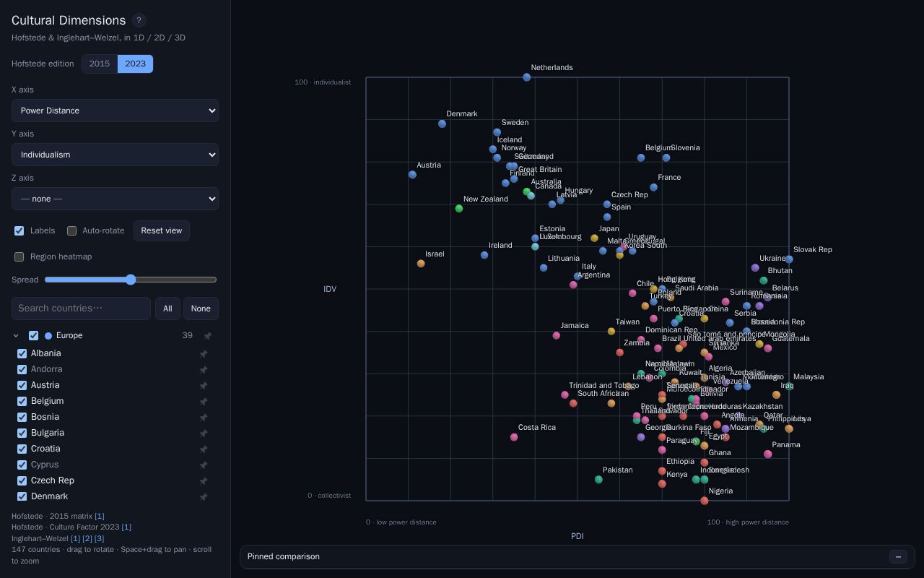Pin Bulgaria to comparison
Screen dimensions: 924x578
click(x=204, y=433)
